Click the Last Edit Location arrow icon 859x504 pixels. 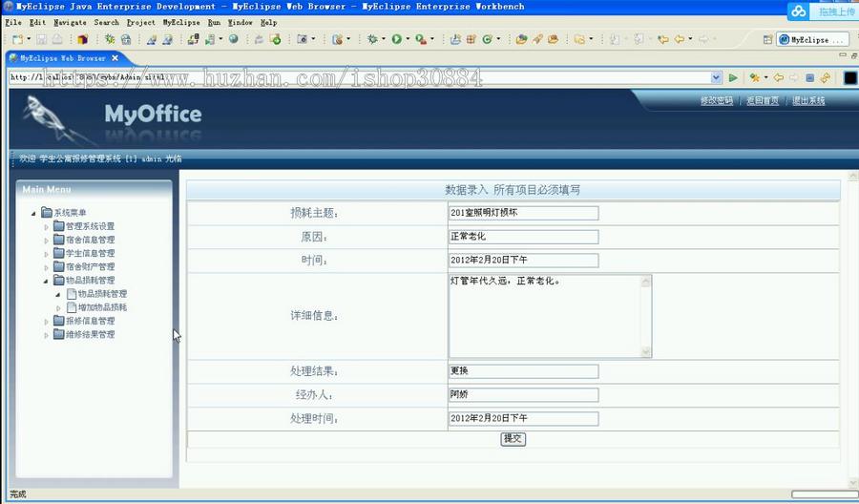[x=663, y=39]
